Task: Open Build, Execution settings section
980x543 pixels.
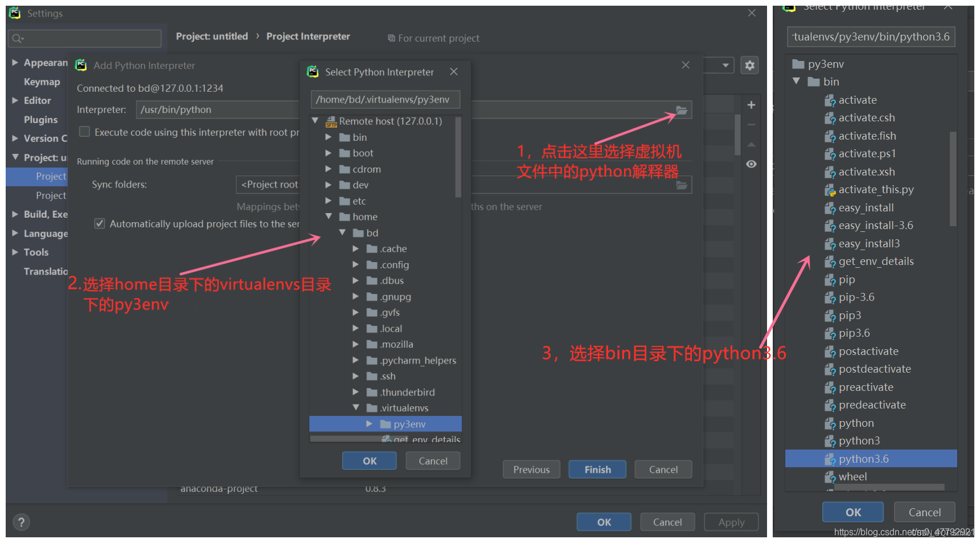Action: (46, 214)
